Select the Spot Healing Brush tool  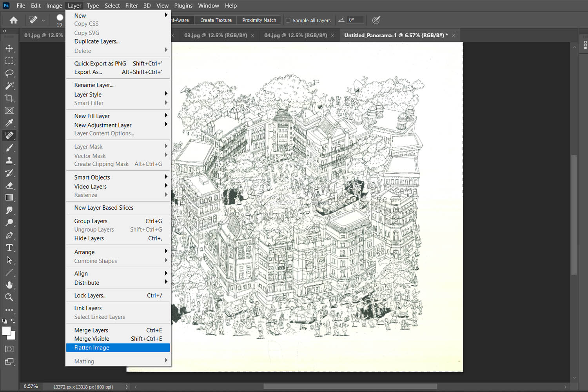pos(9,136)
